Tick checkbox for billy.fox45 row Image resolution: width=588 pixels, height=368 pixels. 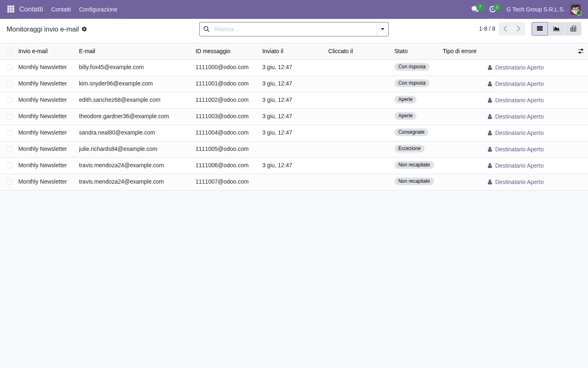(x=9, y=67)
